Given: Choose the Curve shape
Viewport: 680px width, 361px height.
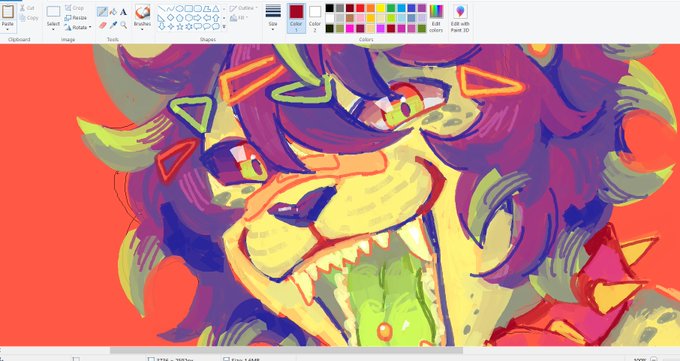Looking at the screenshot, I should tap(170, 9).
